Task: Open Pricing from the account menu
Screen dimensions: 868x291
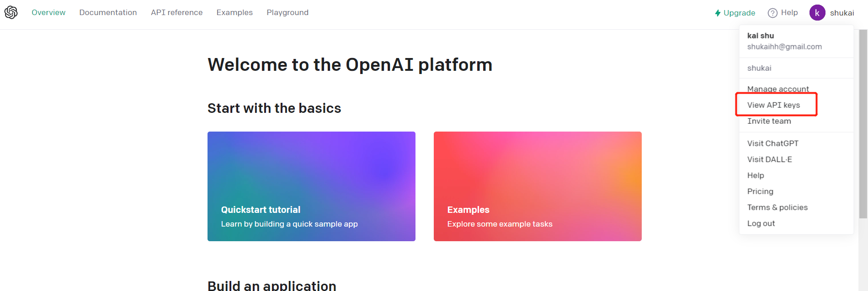Action: (760, 191)
